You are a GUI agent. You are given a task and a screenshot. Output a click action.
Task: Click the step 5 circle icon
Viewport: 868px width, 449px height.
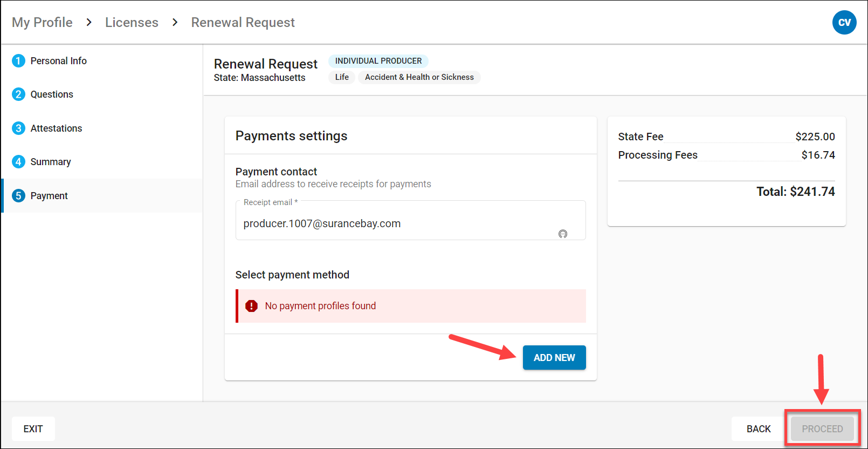(18, 196)
